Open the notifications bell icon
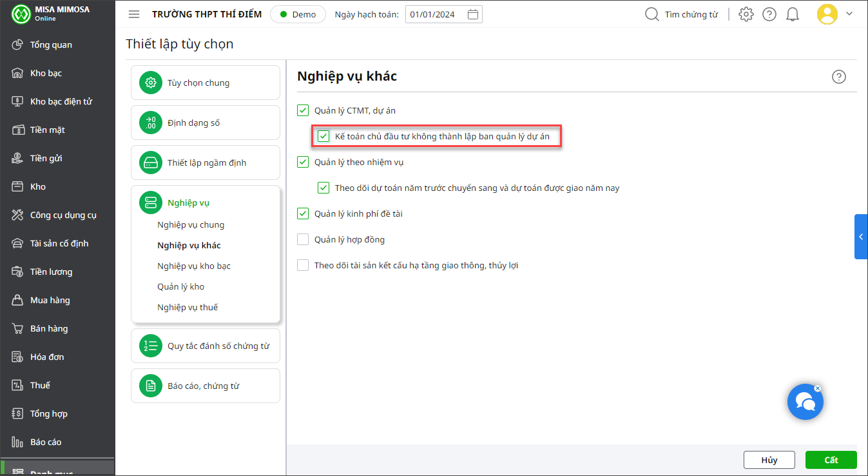868x476 pixels. pos(793,14)
